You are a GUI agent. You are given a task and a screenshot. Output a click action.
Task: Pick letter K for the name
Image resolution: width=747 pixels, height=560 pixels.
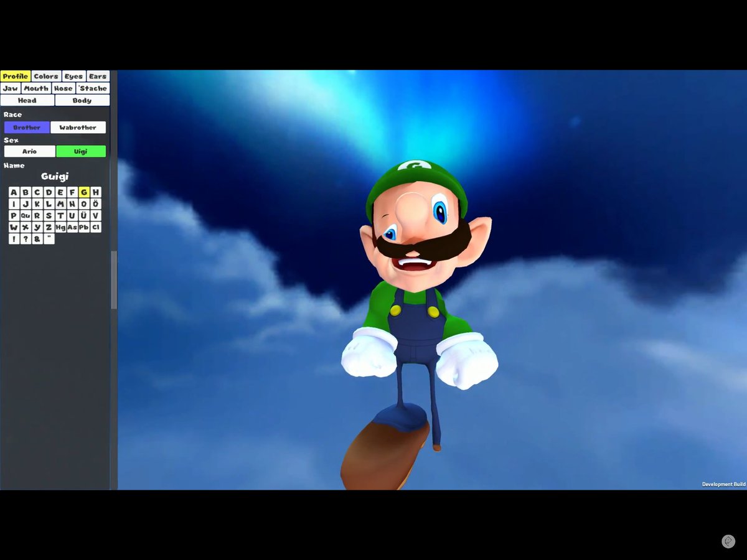pos(37,204)
